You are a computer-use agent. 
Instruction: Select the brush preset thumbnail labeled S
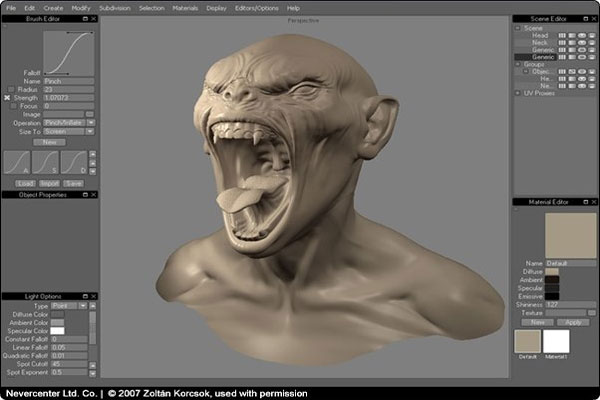(45, 162)
